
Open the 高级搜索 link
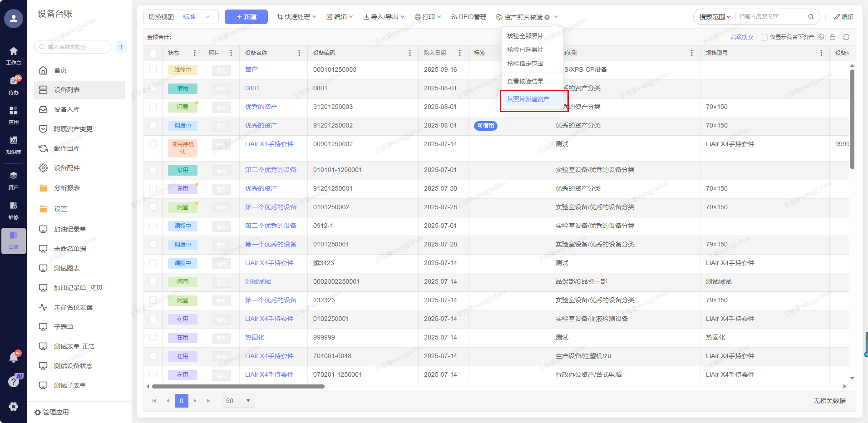pos(741,37)
